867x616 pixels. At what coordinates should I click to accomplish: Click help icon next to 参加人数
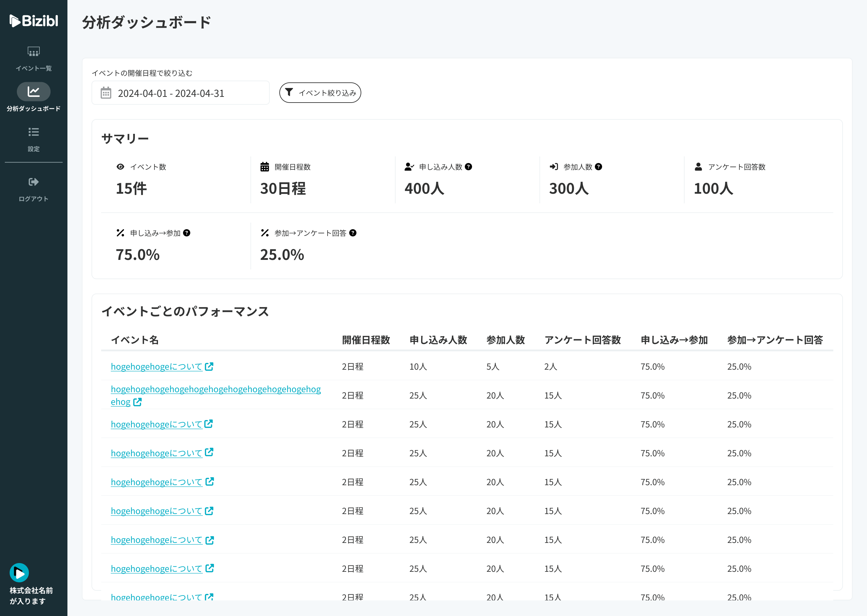[x=598, y=167]
